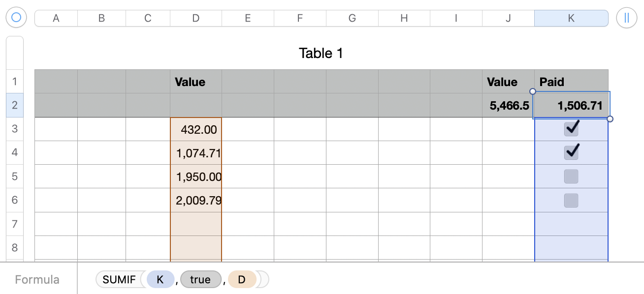The width and height of the screenshot is (644, 294).
Task: Select column K header
Action: [x=571, y=18]
